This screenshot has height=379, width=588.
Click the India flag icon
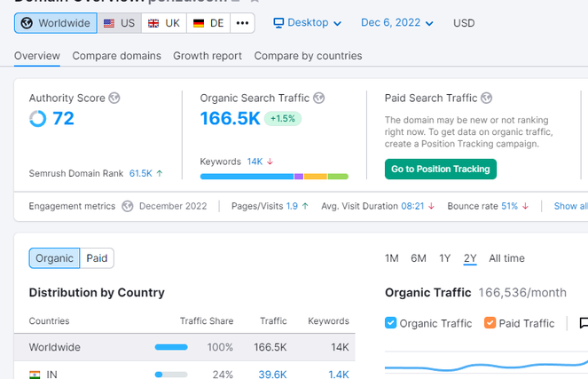pyautogui.click(x=35, y=375)
